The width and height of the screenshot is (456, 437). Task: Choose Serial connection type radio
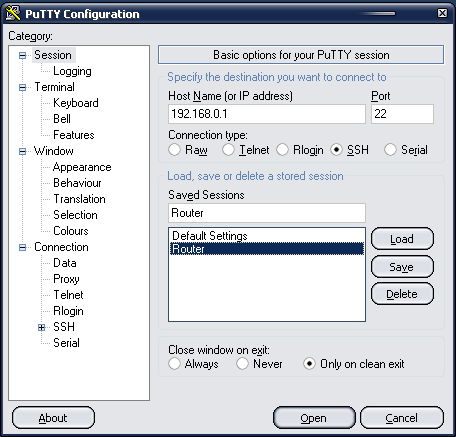point(390,150)
